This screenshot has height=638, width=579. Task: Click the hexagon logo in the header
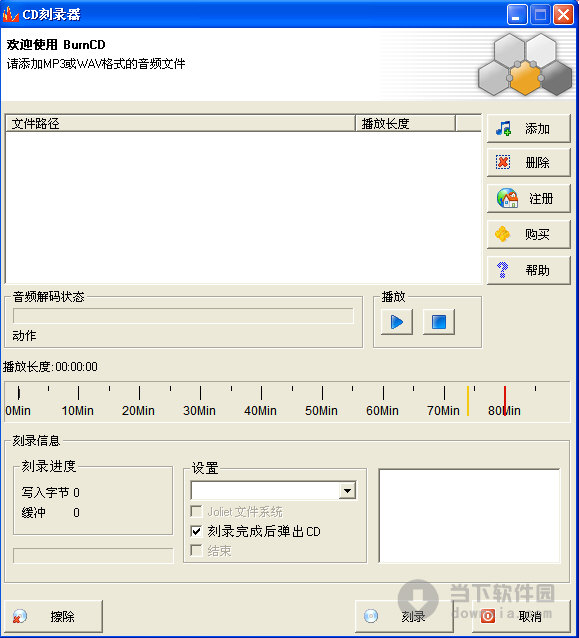[525, 64]
